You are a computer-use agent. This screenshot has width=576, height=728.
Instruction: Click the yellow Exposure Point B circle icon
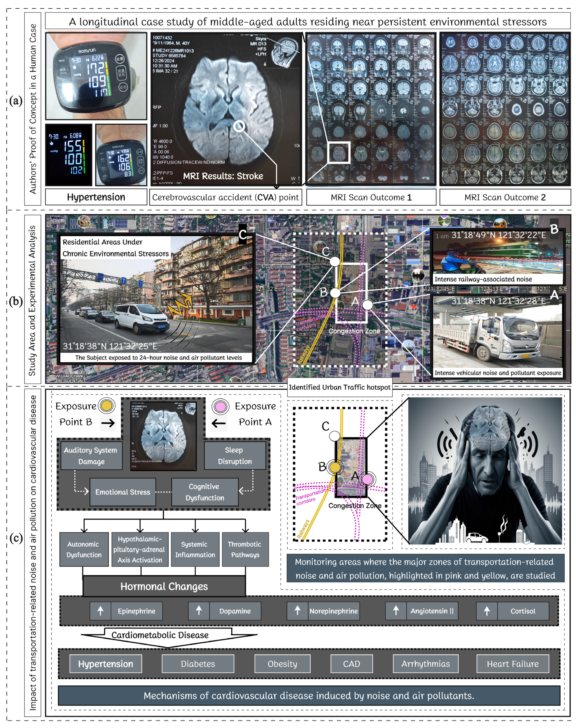click(x=107, y=406)
